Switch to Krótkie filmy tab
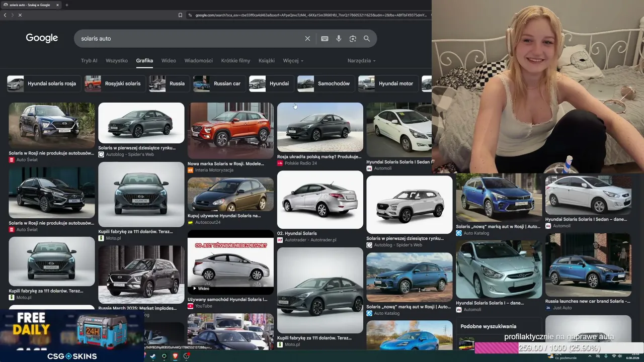The image size is (644, 362). [235, 61]
